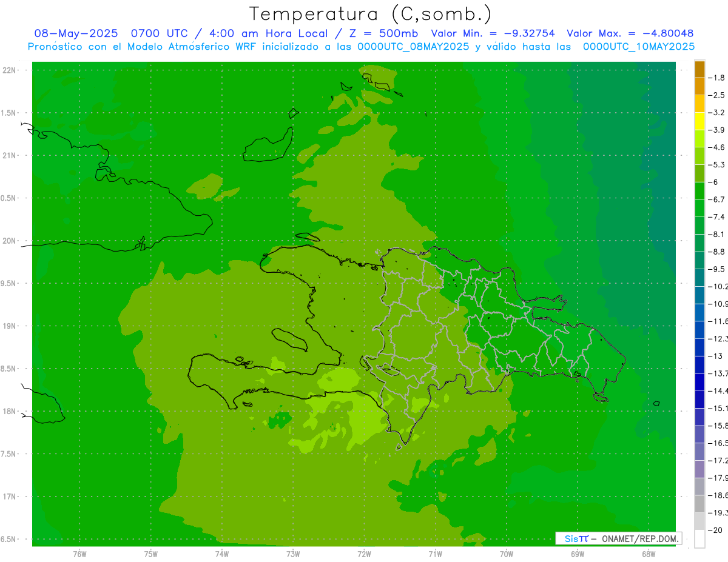Click the dark blue swatch between -13.7 and -14.4
The height and width of the screenshot is (562, 728).
[699, 382]
